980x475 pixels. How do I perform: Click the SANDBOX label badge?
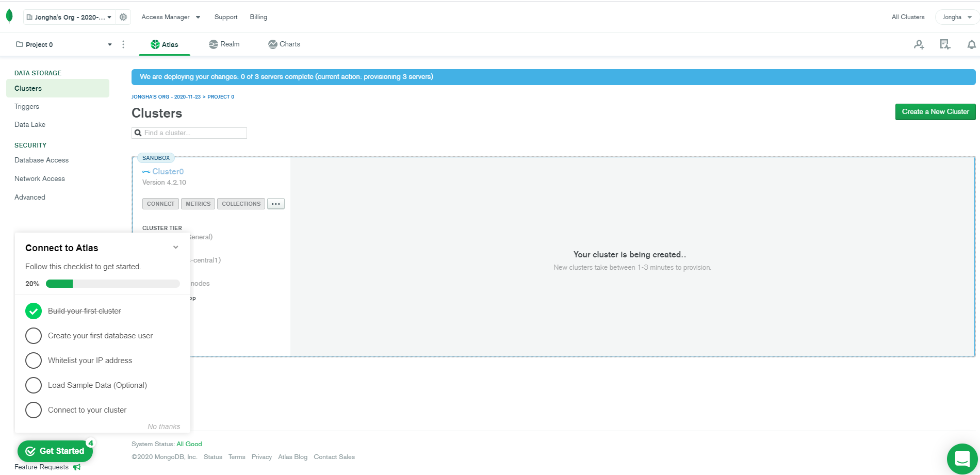click(156, 158)
